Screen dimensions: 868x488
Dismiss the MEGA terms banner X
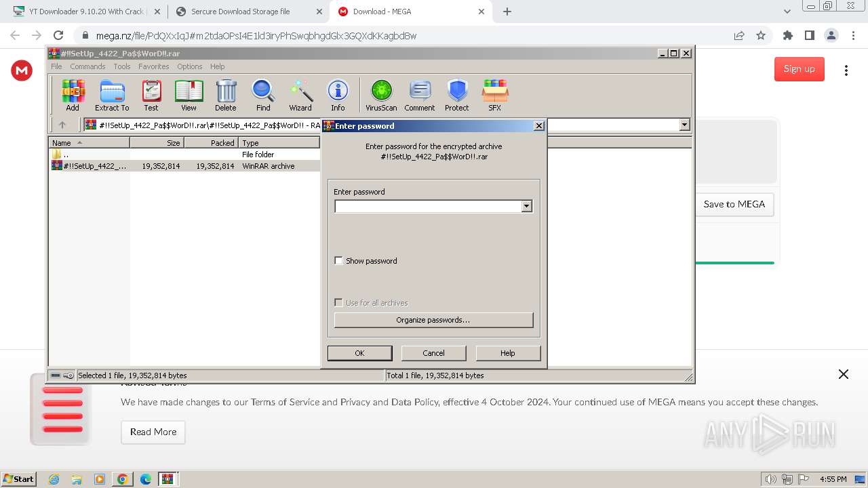click(844, 374)
